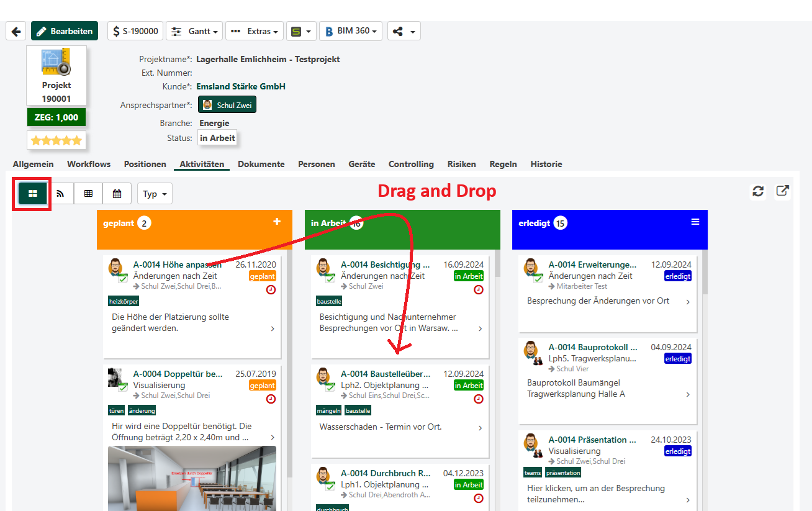
Task: Open the Typ filter dropdown
Action: (x=155, y=194)
